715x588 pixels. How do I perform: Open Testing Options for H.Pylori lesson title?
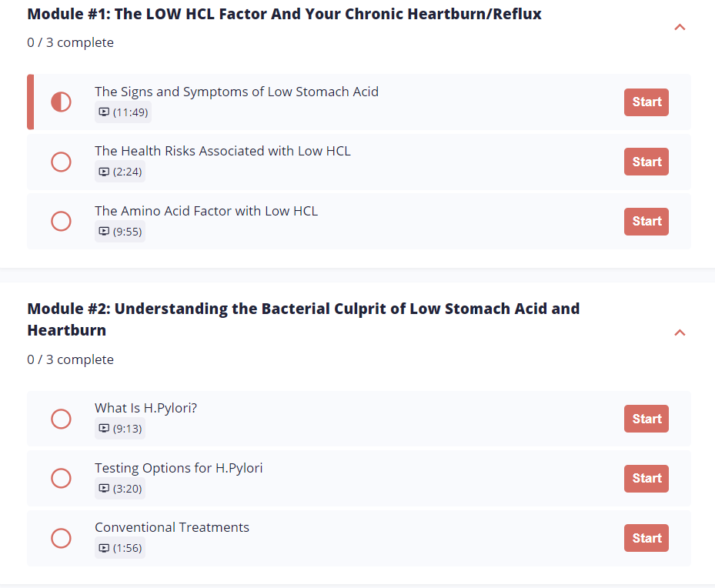(x=179, y=468)
